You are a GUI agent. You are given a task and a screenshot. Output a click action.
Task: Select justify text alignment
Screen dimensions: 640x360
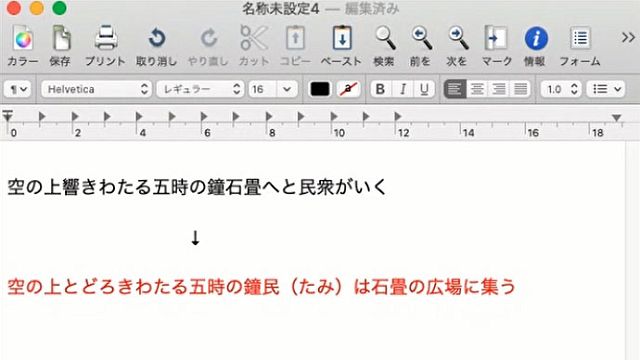point(520,89)
